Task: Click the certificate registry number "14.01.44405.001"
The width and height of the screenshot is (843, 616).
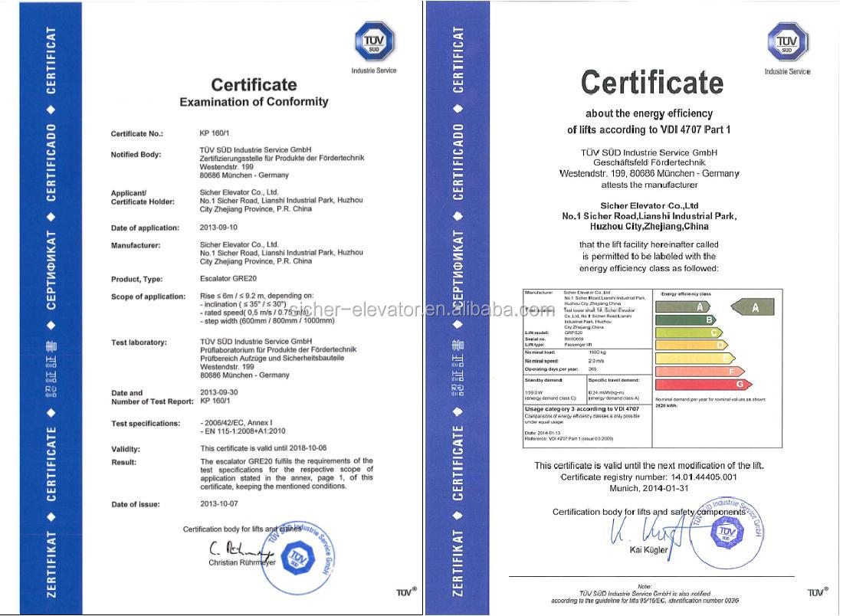Action: coord(704,477)
